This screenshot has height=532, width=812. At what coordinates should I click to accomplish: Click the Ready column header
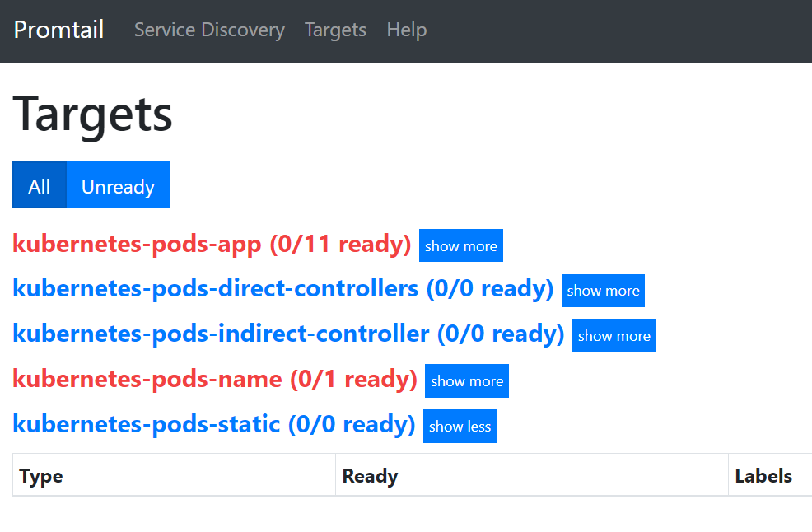pos(532,475)
